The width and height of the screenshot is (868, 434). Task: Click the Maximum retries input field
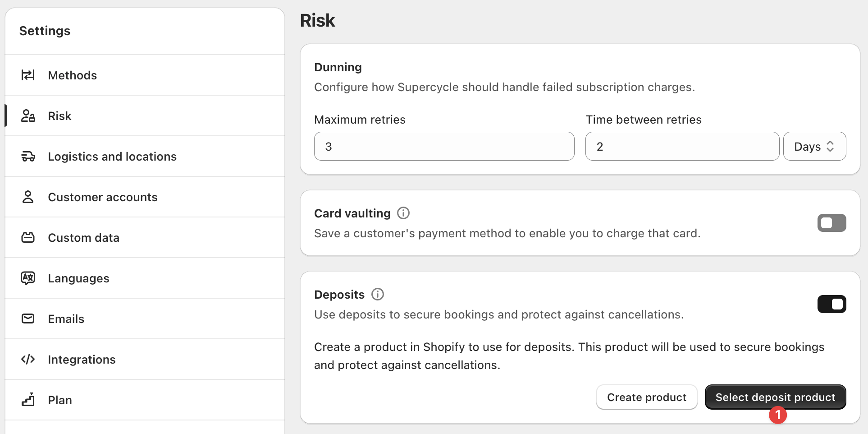point(444,146)
